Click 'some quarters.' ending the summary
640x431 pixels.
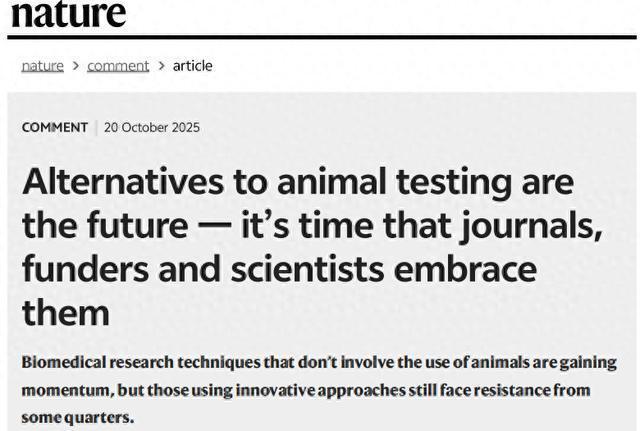77,416
